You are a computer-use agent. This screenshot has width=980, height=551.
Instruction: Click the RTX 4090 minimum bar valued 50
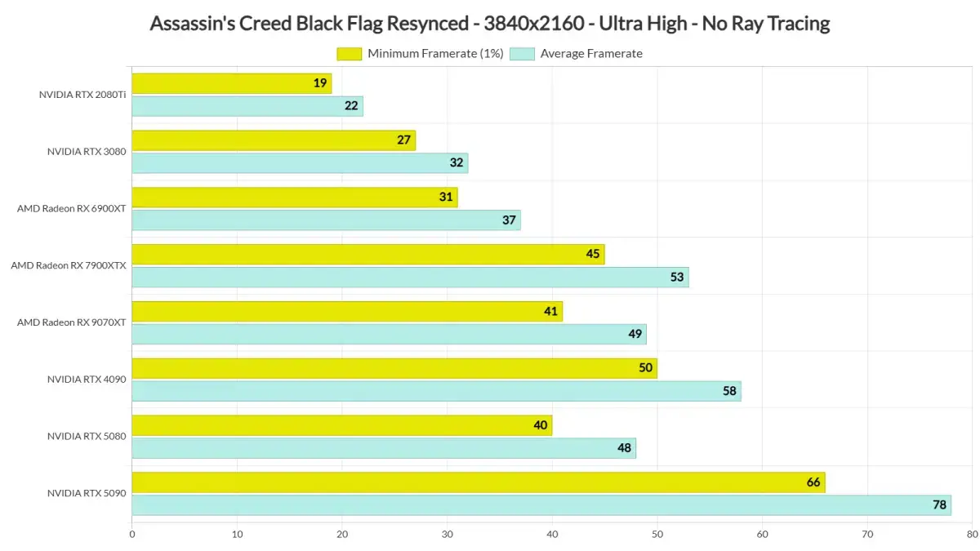[394, 368]
